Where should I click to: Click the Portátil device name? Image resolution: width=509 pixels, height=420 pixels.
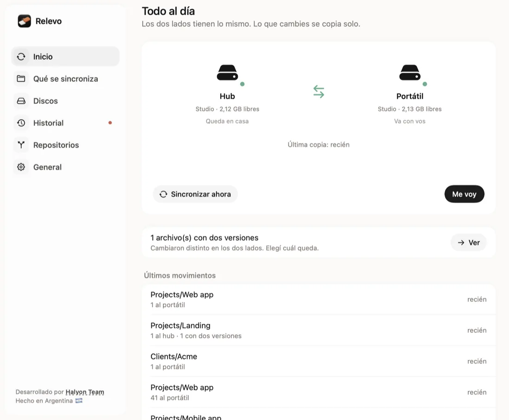click(410, 96)
